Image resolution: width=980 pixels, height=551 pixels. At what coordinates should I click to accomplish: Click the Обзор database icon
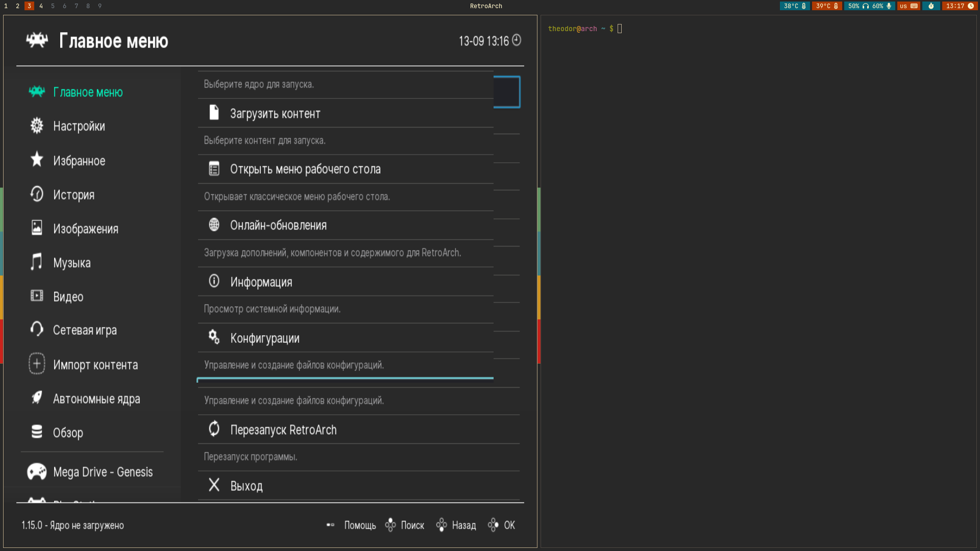pos(37,433)
